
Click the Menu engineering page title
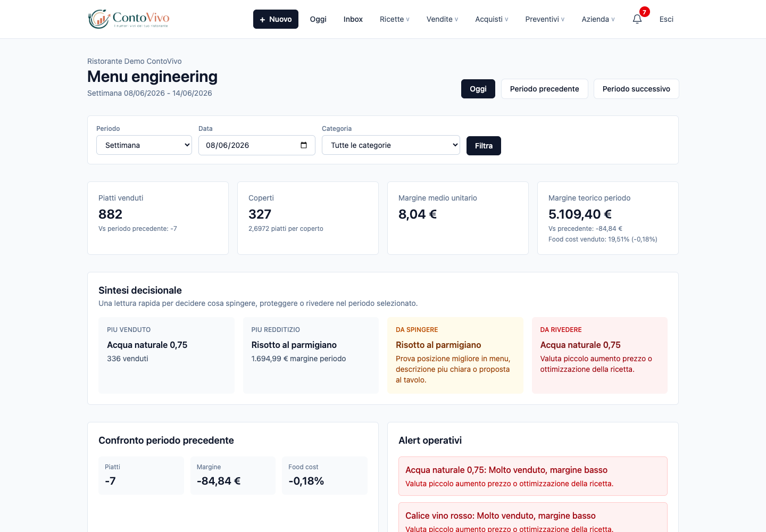[x=152, y=77]
